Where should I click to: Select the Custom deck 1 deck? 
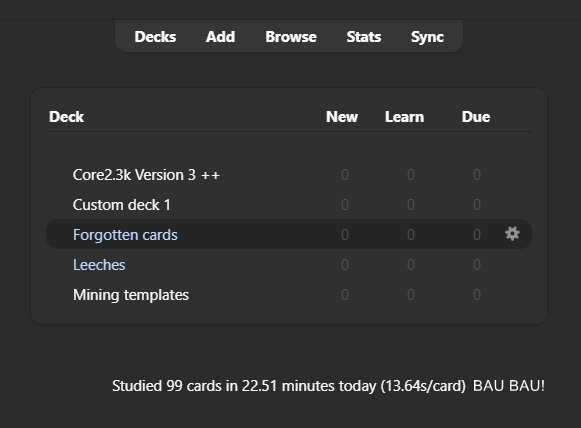pyautogui.click(x=122, y=205)
